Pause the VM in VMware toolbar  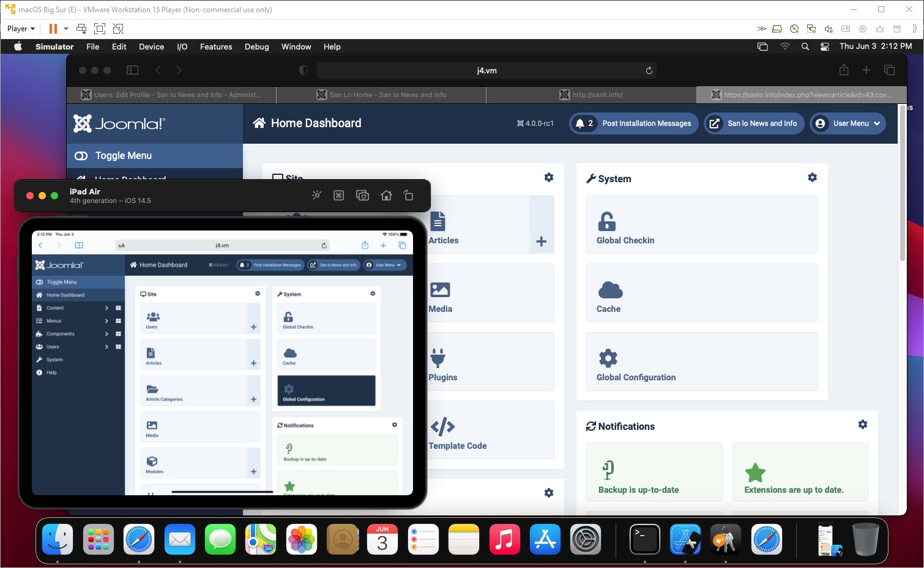click(x=53, y=29)
